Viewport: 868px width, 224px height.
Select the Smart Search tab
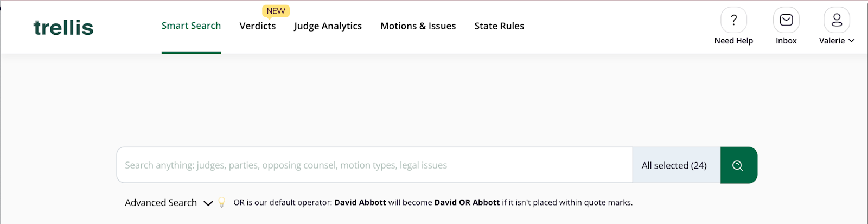(x=191, y=26)
